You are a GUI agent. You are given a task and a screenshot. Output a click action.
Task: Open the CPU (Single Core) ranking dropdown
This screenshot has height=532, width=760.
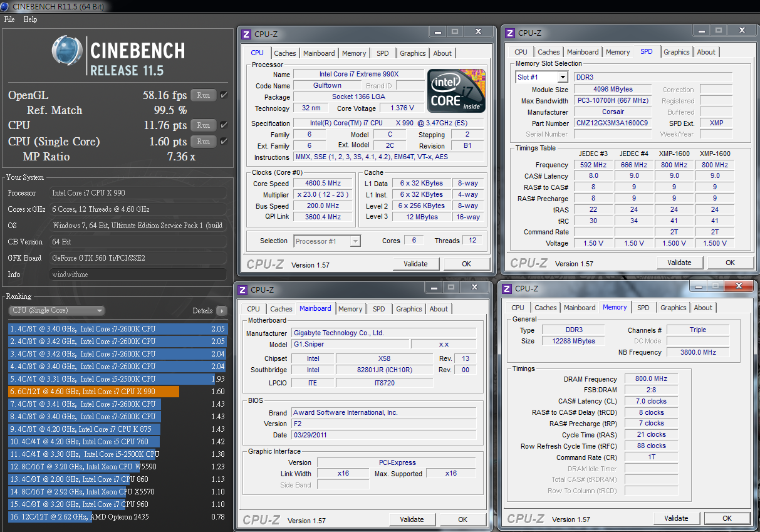pyautogui.click(x=56, y=311)
